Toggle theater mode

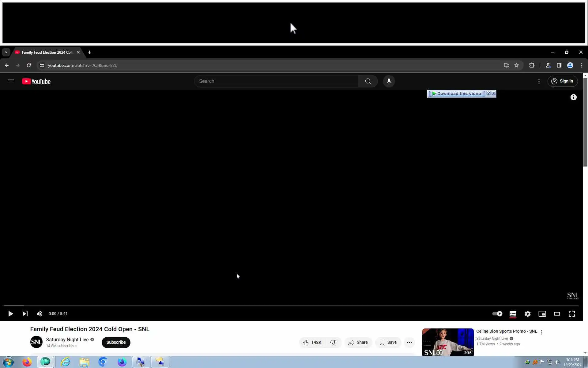(557, 314)
